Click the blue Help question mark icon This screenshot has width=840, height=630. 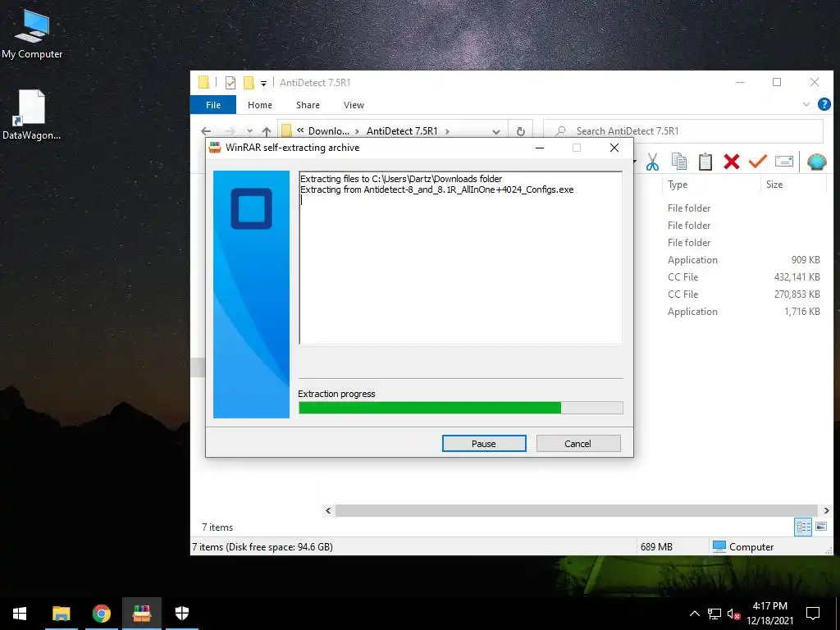[x=824, y=104]
